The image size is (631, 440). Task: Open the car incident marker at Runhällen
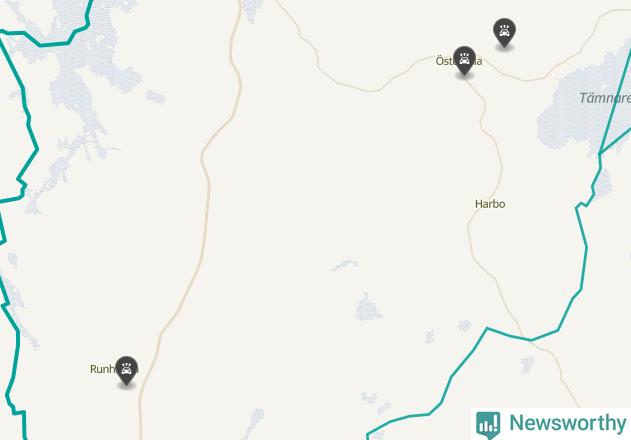click(126, 371)
